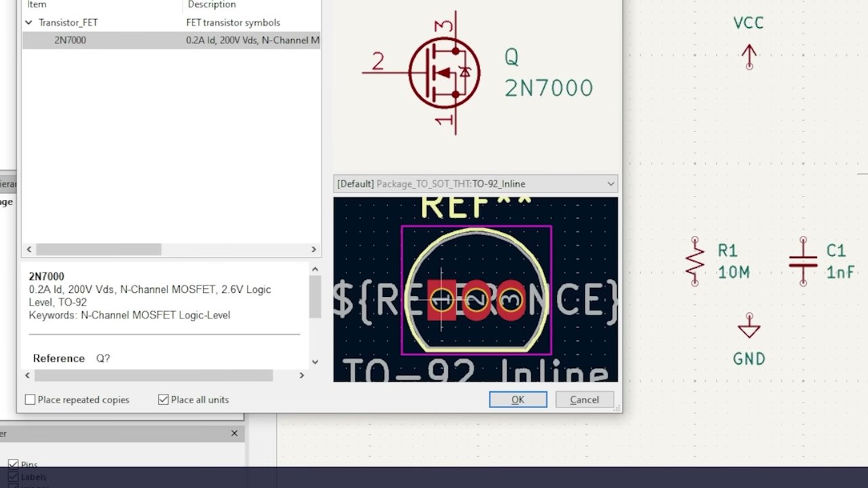Image resolution: width=868 pixels, height=488 pixels.
Task: Click right arrow of symbol tree horizontal scrollbar
Action: click(x=313, y=249)
